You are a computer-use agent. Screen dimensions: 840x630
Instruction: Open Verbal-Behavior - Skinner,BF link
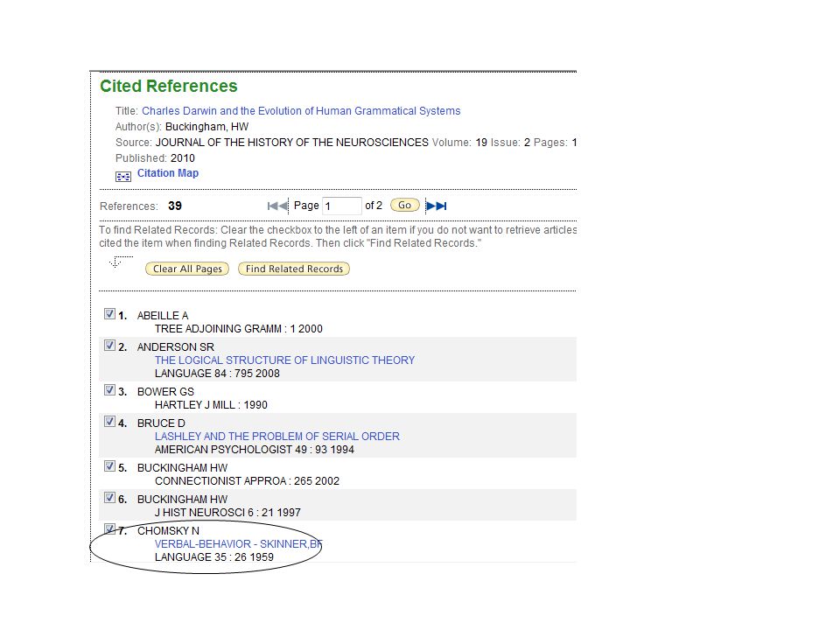238,543
